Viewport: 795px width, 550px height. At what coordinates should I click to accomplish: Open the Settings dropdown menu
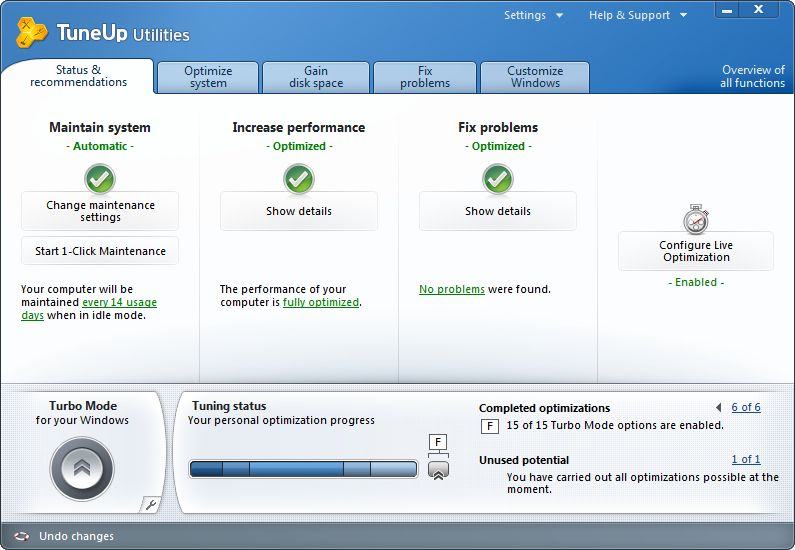533,15
